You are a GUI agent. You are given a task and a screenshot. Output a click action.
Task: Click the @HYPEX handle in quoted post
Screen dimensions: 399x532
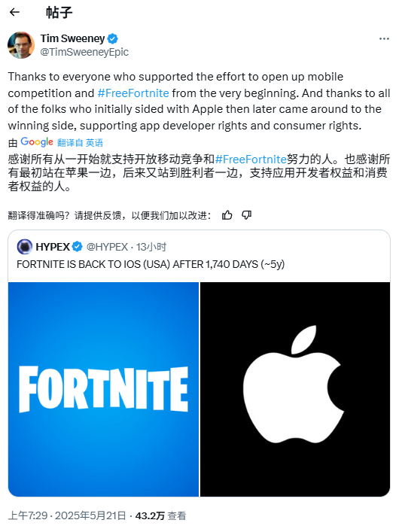107,247
